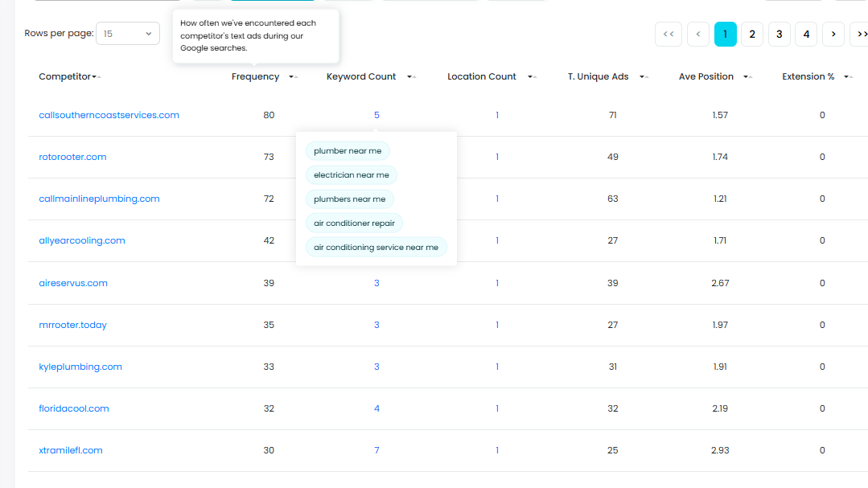This screenshot has width=868, height=488.
Task: Click location count 1 for aireservus.com
Action: (497, 283)
